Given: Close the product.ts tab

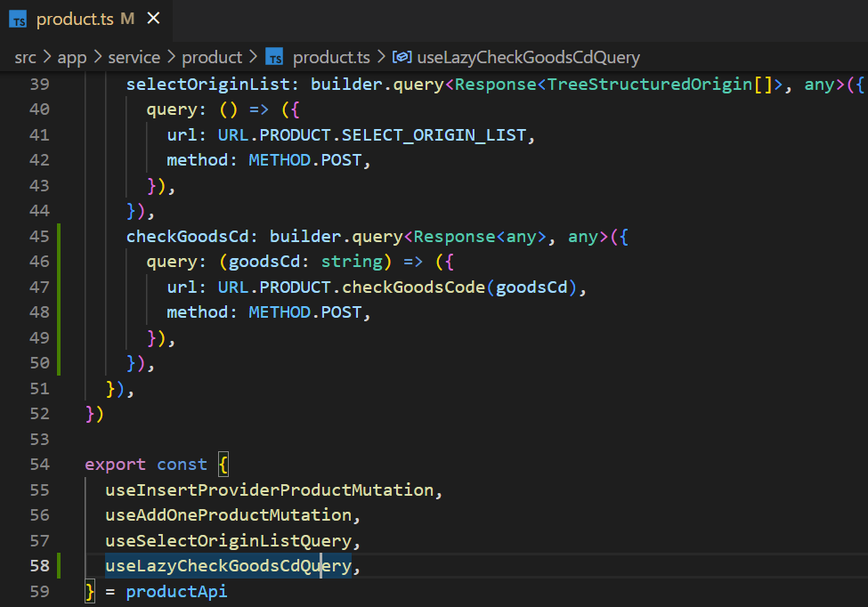Looking at the screenshot, I should click(x=153, y=19).
